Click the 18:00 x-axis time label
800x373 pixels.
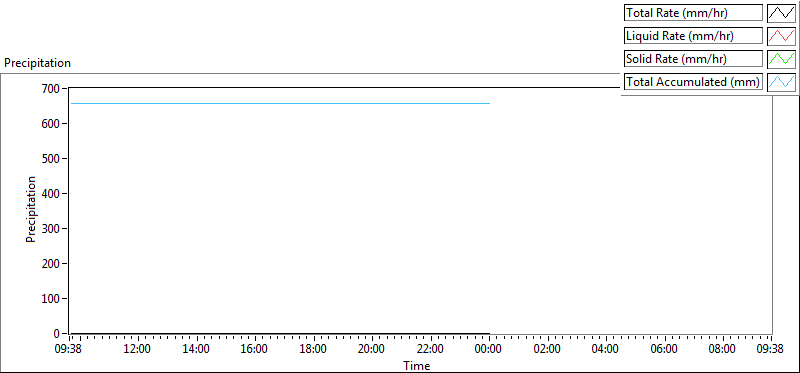coord(313,350)
